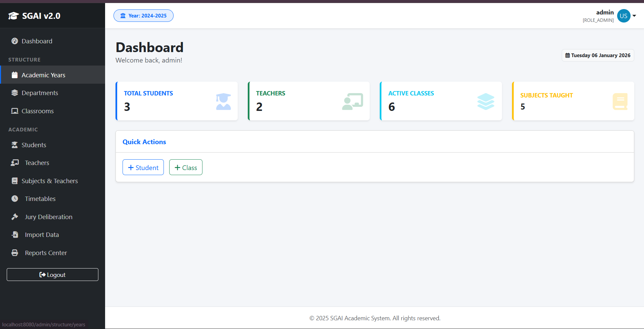
Task: Click the Quick Actions heading
Action: click(x=144, y=142)
